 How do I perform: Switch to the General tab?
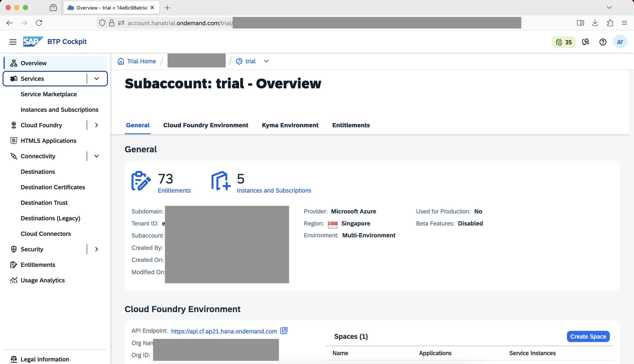click(x=138, y=125)
